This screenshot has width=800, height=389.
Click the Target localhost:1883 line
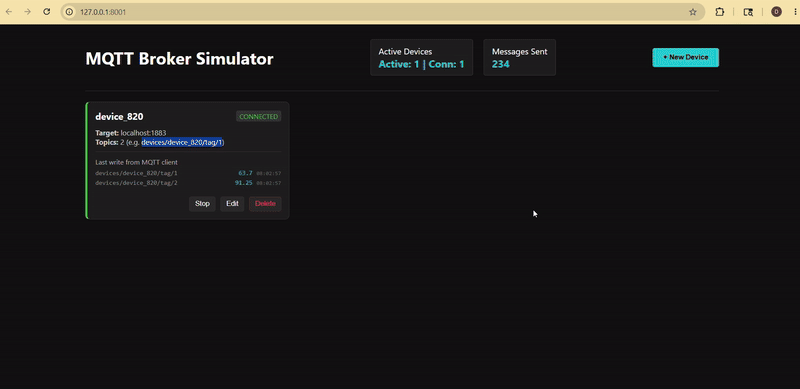131,133
